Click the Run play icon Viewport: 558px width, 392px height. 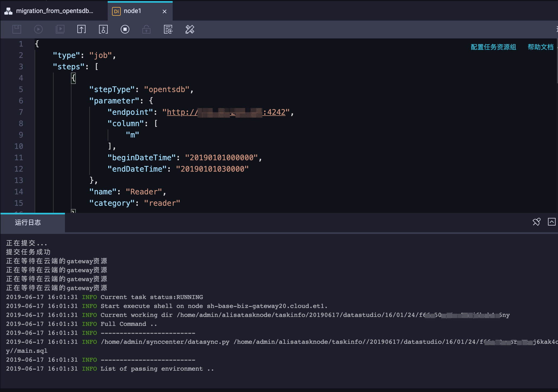[38, 29]
